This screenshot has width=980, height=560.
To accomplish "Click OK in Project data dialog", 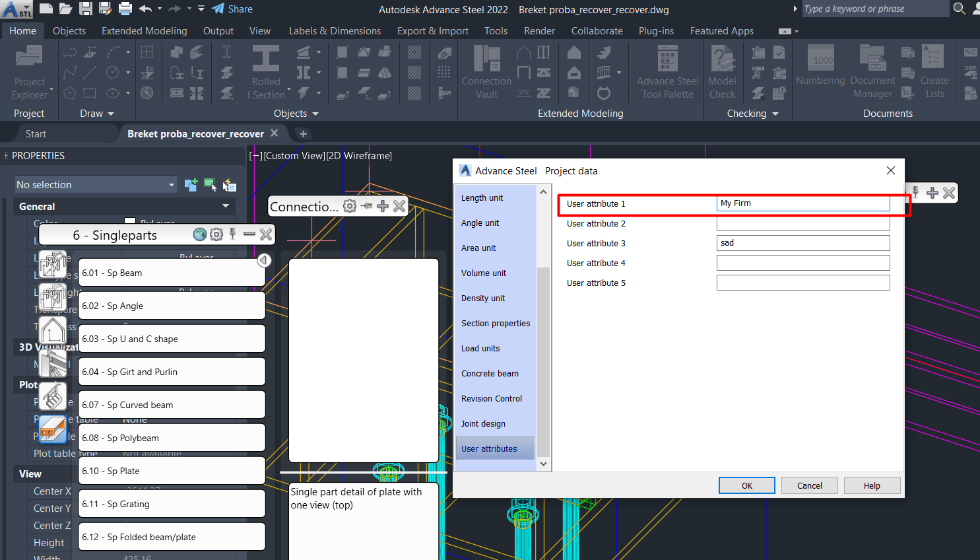I will point(746,485).
